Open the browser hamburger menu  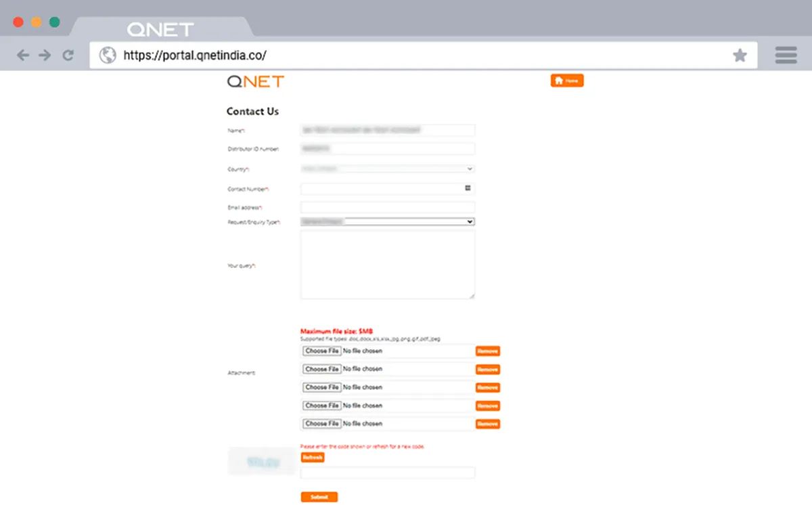[785, 55]
